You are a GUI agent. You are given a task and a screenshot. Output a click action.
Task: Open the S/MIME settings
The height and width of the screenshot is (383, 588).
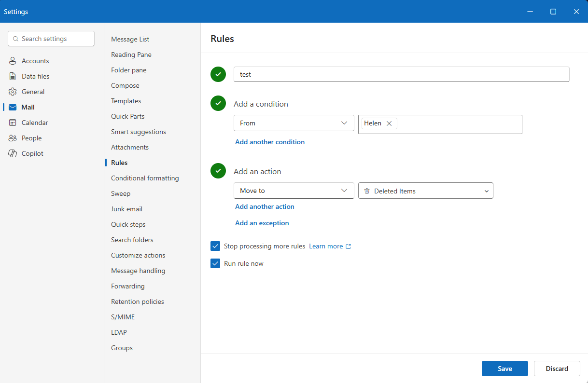click(x=123, y=317)
